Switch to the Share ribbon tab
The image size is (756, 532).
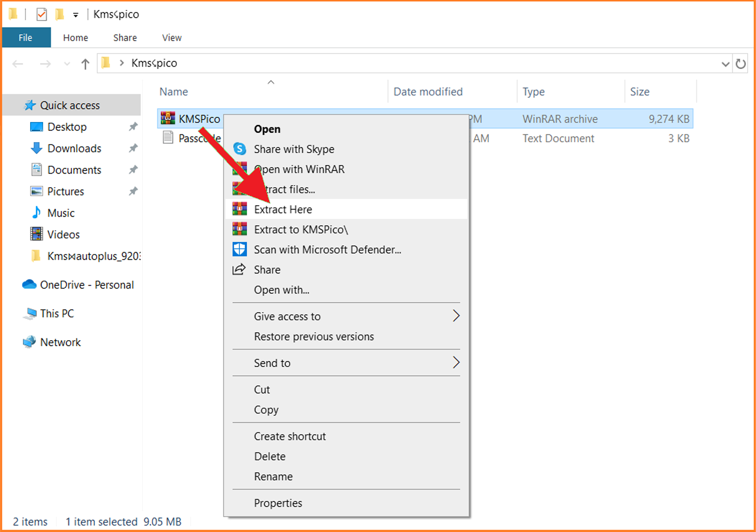pos(125,38)
